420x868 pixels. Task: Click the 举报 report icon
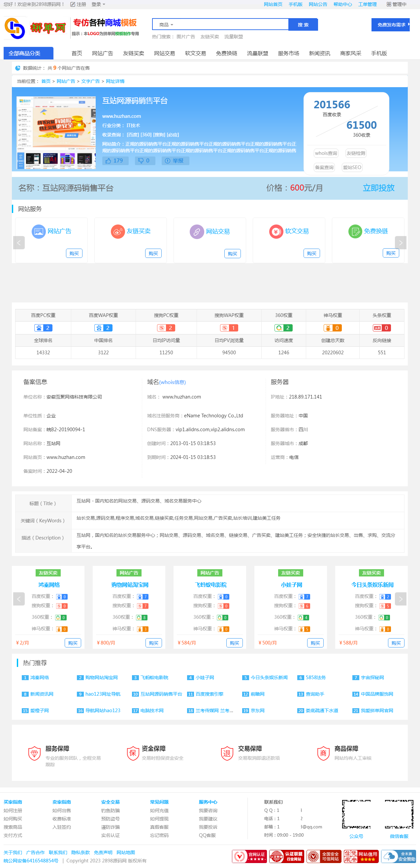tap(167, 161)
